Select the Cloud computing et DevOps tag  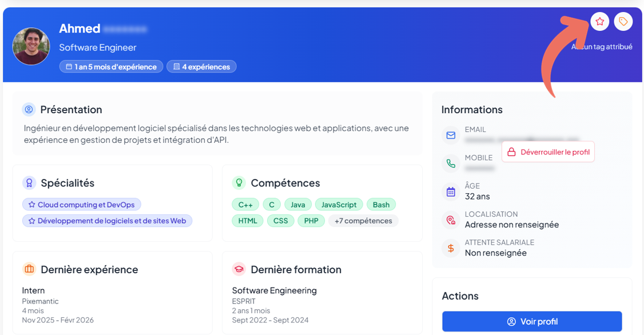click(x=82, y=205)
